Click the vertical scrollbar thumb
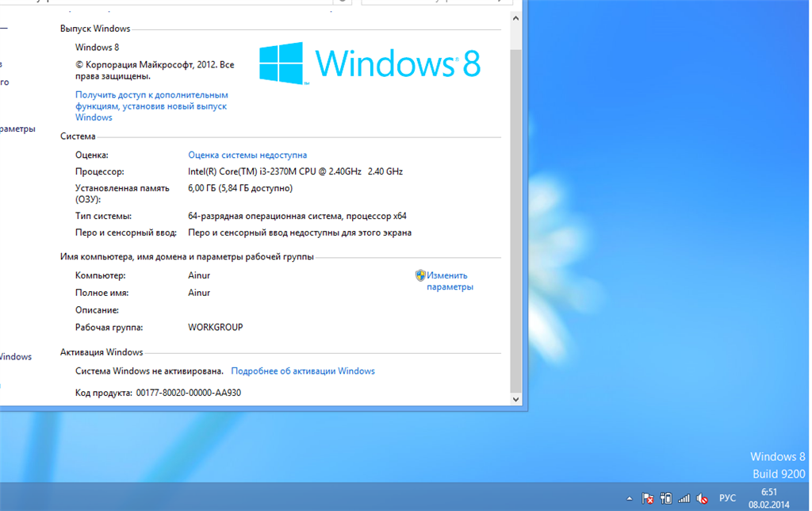This screenshot has height=511, width=812. click(515, 221)
